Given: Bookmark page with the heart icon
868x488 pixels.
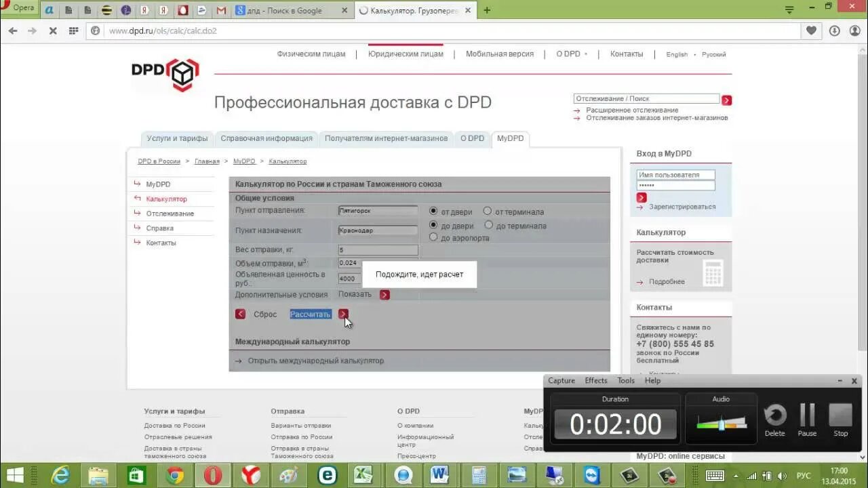Looking at the screenshot, I should click(x=811, y=30).
